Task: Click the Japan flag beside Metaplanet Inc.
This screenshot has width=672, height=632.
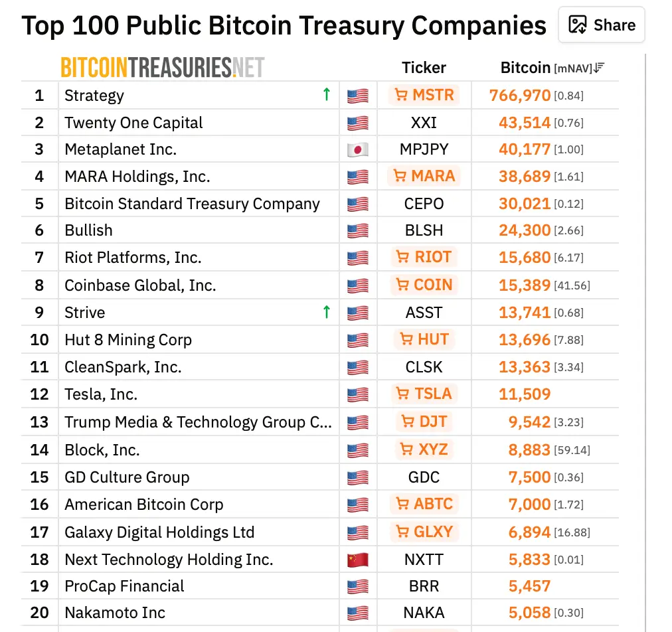Action: (357, 149)
